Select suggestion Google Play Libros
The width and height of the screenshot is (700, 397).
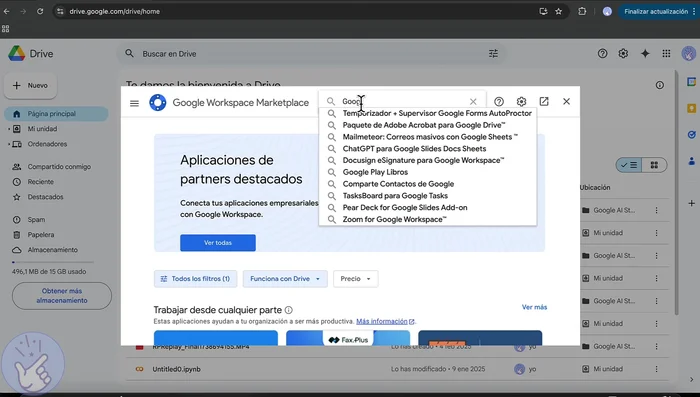(x=428, y=172)
